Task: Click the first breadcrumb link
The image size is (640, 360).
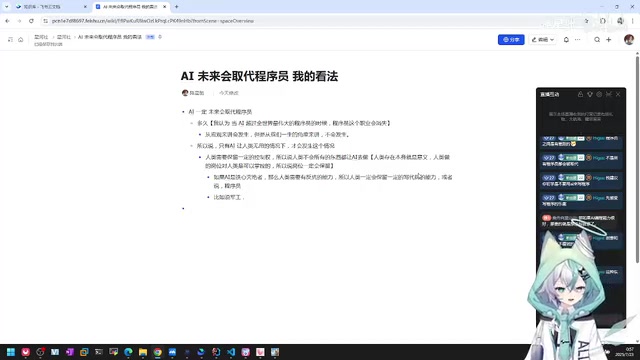Action: tap(41, 37)
